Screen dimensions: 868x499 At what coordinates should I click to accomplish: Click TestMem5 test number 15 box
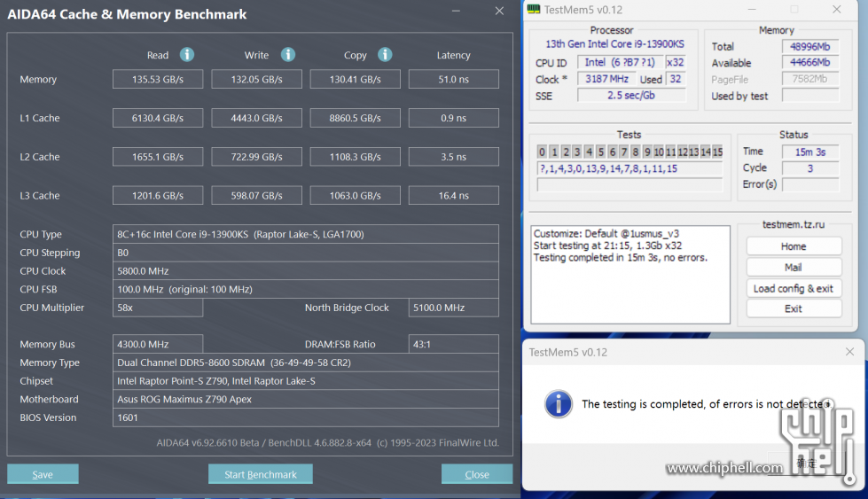point(717,152)
